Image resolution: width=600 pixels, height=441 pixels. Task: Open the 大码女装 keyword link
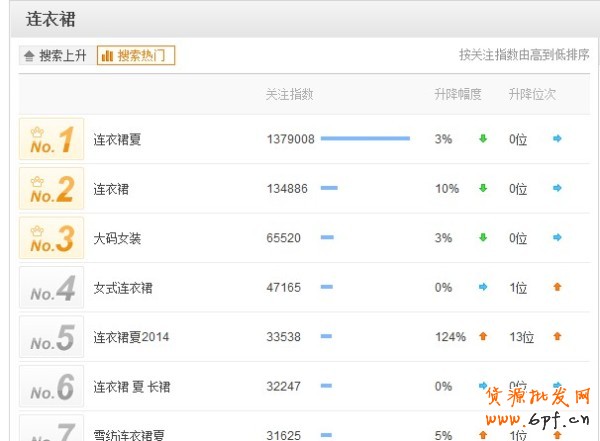click(117, 238)
